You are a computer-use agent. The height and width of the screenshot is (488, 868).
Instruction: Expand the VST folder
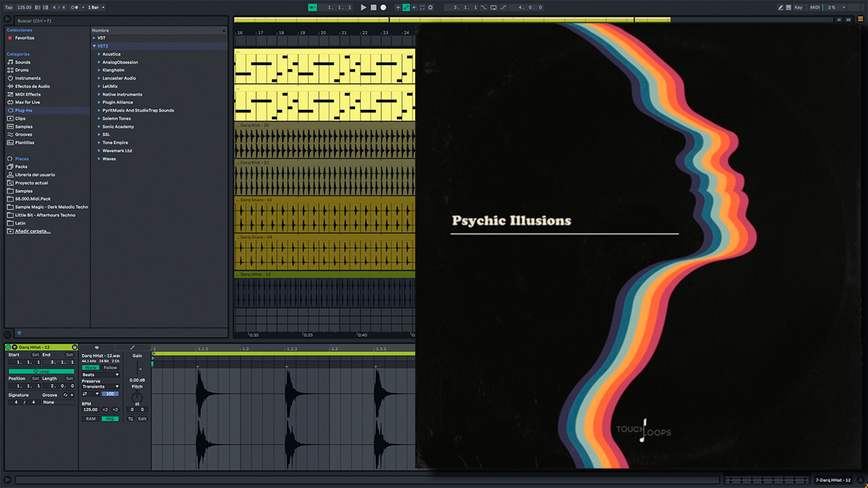point(94,38)
